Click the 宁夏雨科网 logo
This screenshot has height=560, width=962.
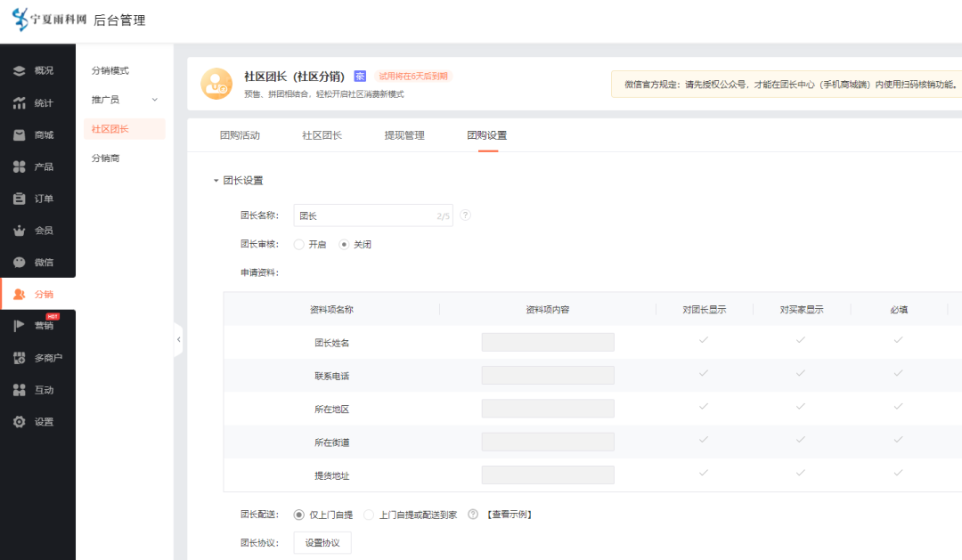tap(49, 19)
